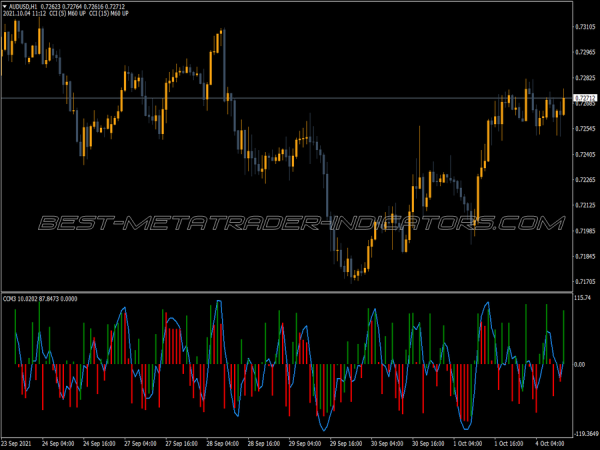600x450 pixels.
Task: Click the '1 Oct 04:00' time label
Action: click(468, 444)
